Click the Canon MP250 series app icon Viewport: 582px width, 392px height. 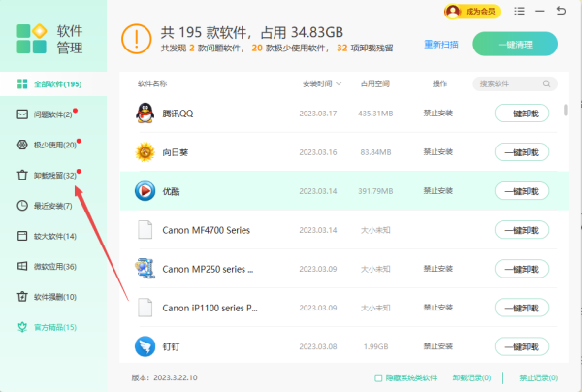click(x=145, y=269)
